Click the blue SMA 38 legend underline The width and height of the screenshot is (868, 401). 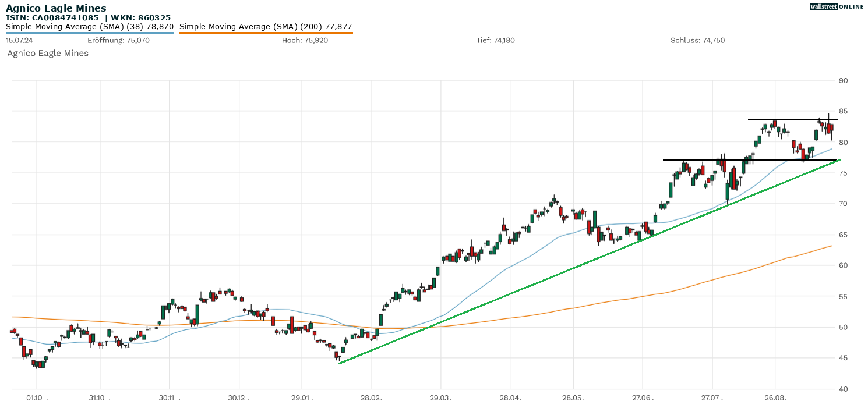pyautogui.click(x=90, y=33)
